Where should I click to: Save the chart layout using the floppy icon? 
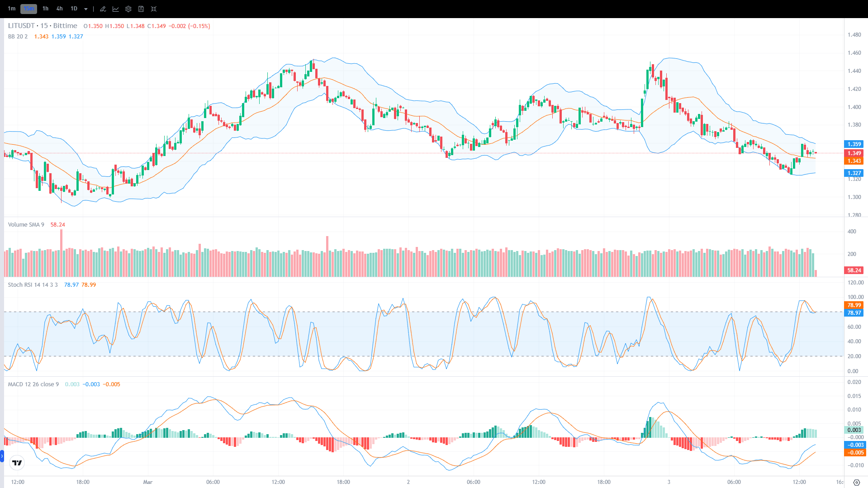(141, 9)
